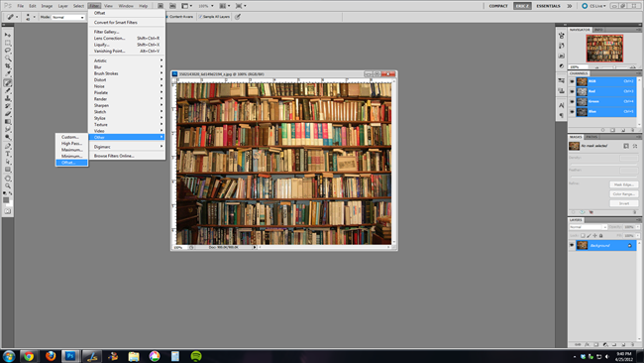
Task: Click the foreground color swatch
Action: pos(6,200)
